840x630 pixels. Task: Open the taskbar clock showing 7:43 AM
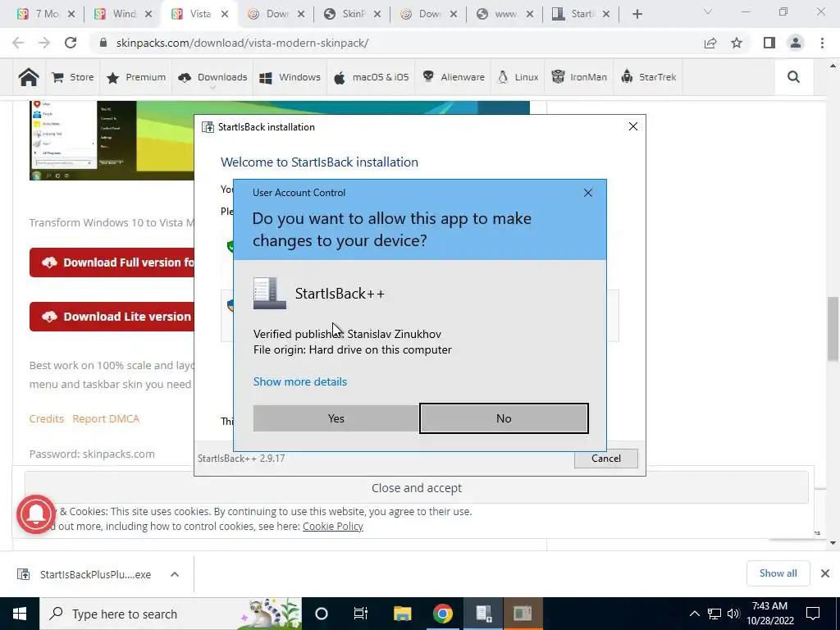click(769, 614)
